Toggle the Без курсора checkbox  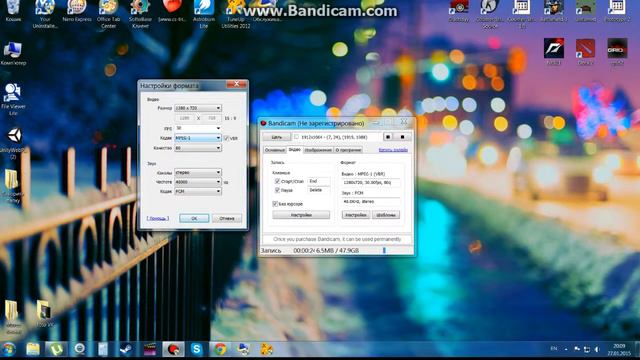tap(275, 204)
